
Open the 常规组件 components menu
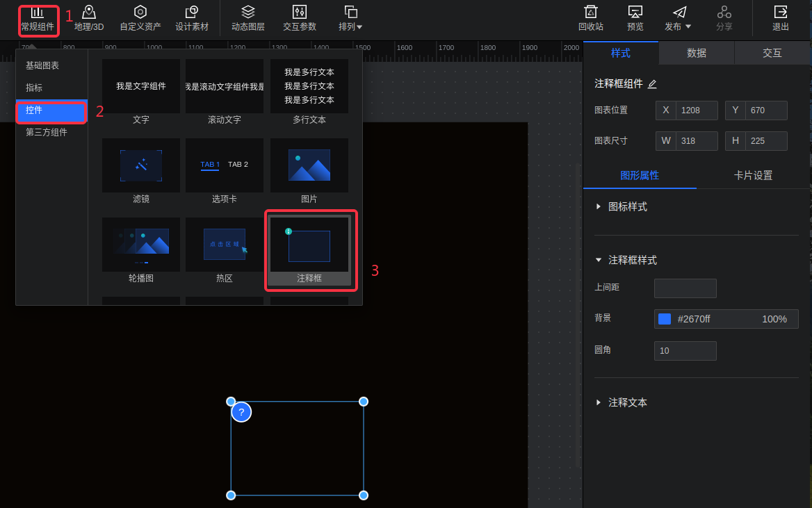click(x=38, y=19)
